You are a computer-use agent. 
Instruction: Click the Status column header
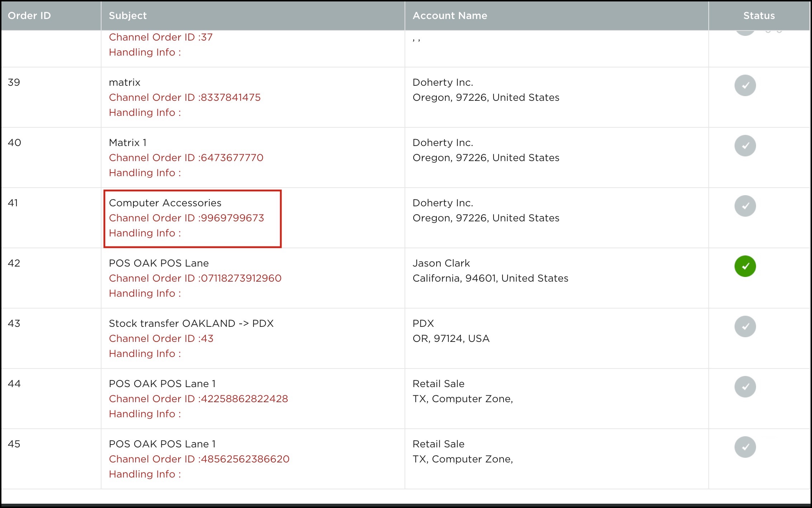click(759, 15)
